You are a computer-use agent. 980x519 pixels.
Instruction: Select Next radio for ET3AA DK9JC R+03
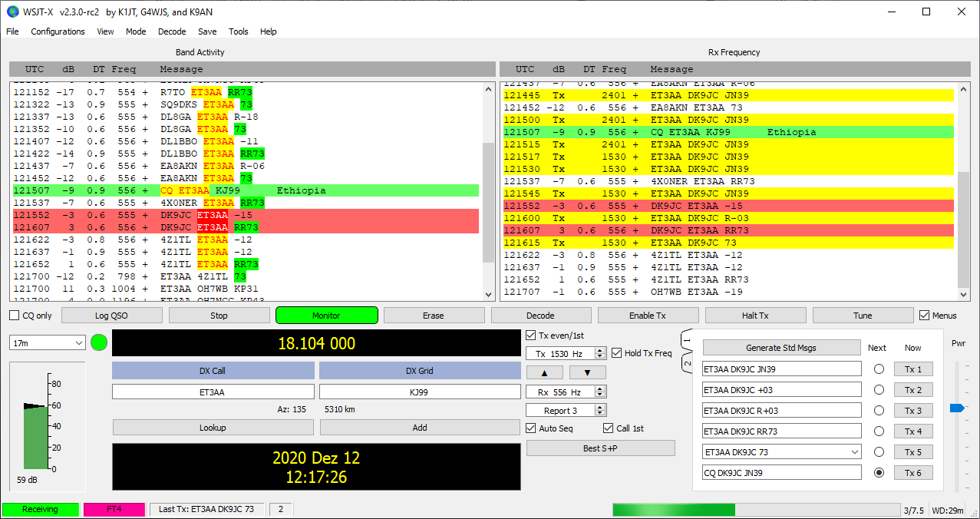pyautogui.click(x=879, y=411)
